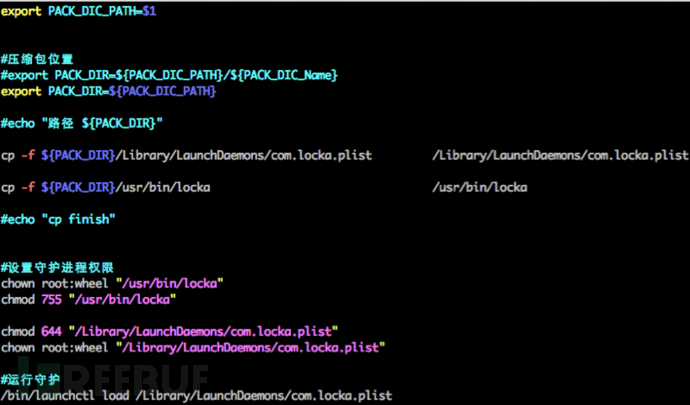The width and height of the screenshot is (690, 405).
Task: Click '/bin/launchctl' in the last line
Action: click(x=48, y=395)
